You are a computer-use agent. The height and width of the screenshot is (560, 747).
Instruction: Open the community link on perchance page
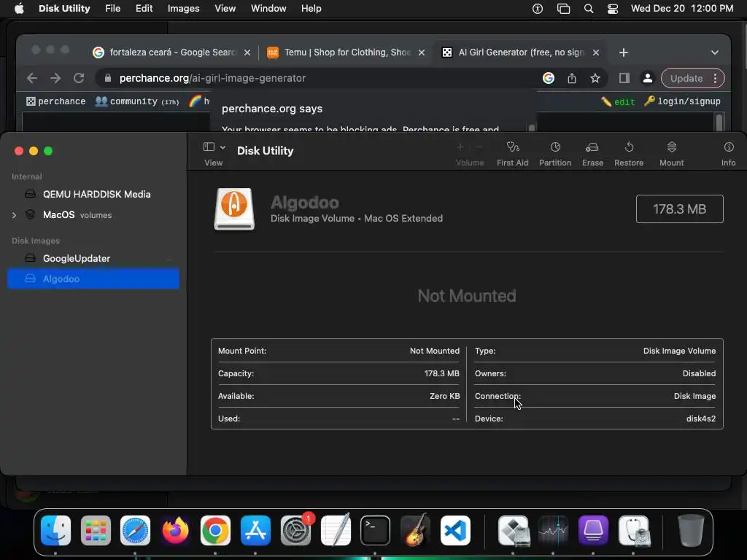pos(137,101)
